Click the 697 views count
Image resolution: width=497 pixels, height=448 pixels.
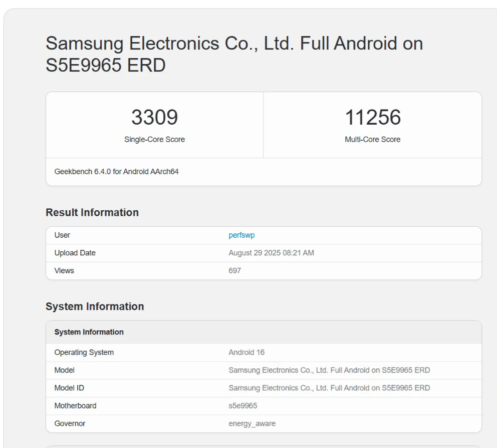tap(234, 271)
